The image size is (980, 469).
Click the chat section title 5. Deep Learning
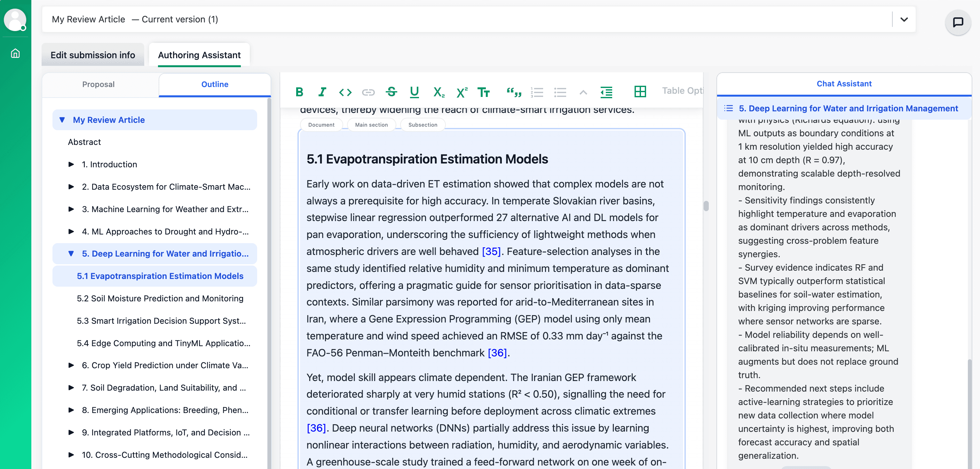tap(848, 108)
